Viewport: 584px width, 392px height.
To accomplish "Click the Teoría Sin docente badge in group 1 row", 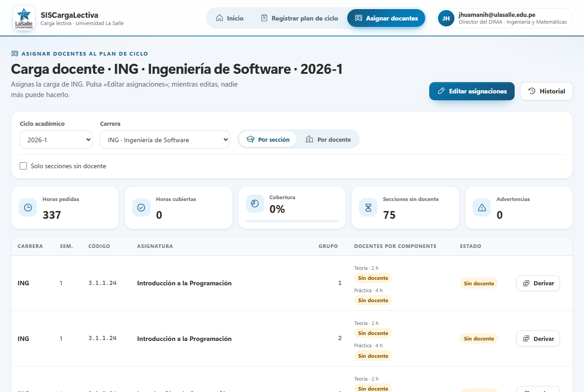I will pyautogui.click(x=373, y=278).
